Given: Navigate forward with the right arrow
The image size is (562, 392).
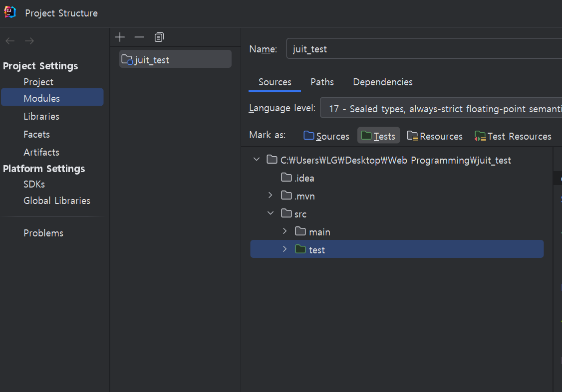Looking at the screenshot, I should coord(29,41).
